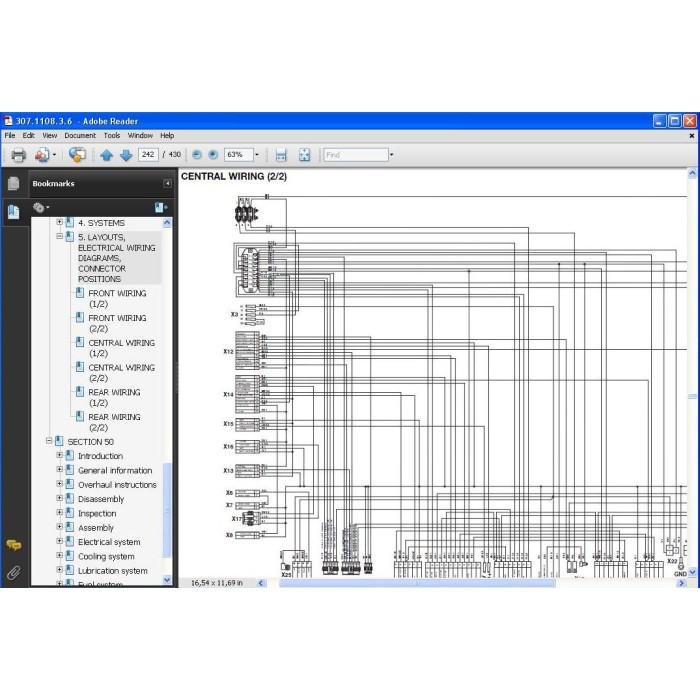Click the Print toolbar icon
Viewport: 700px width, 700px height.
coord(18,155)
